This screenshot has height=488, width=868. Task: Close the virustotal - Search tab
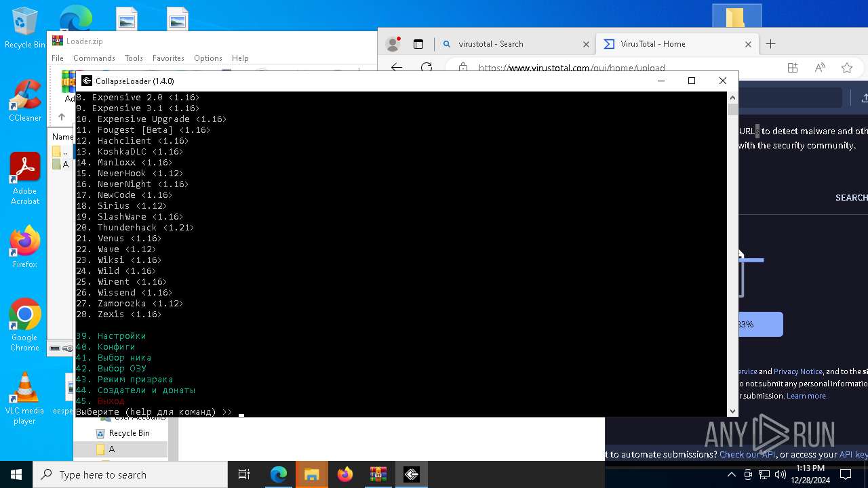point(586,44)
